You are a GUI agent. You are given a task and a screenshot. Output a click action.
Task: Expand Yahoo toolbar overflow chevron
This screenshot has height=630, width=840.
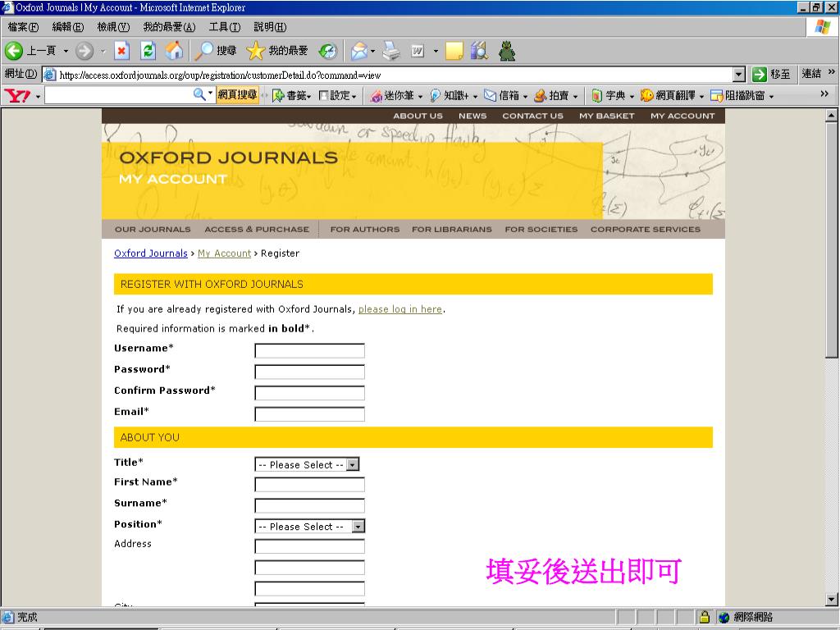coord(824,94)
